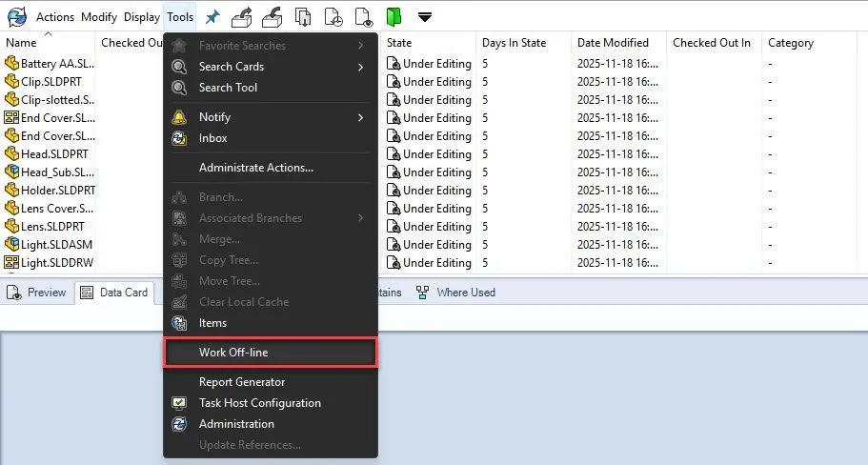Close the open Tools menu
The image size is (868, 465).
180,17
